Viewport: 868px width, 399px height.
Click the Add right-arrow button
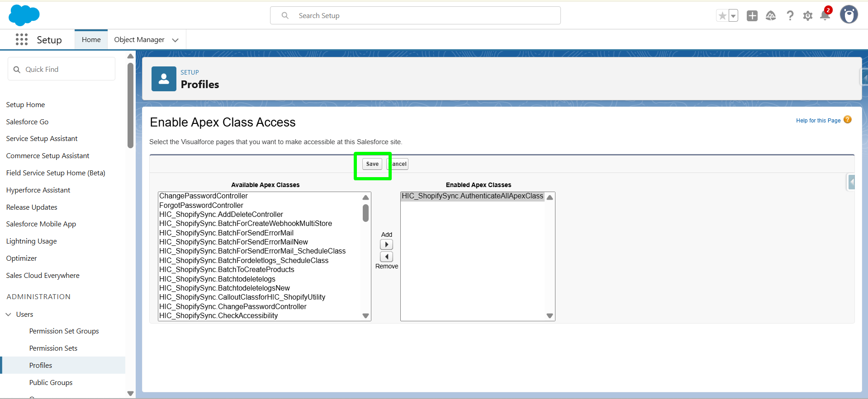pos(386,245)
